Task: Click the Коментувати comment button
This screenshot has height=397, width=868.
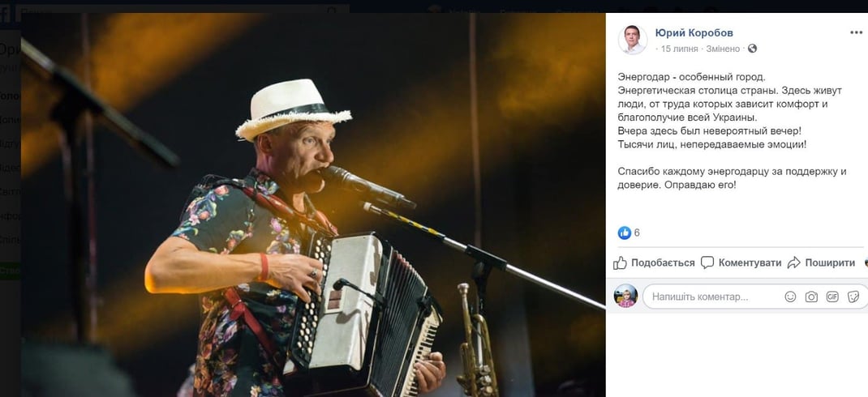Action: tap(741, 263)
